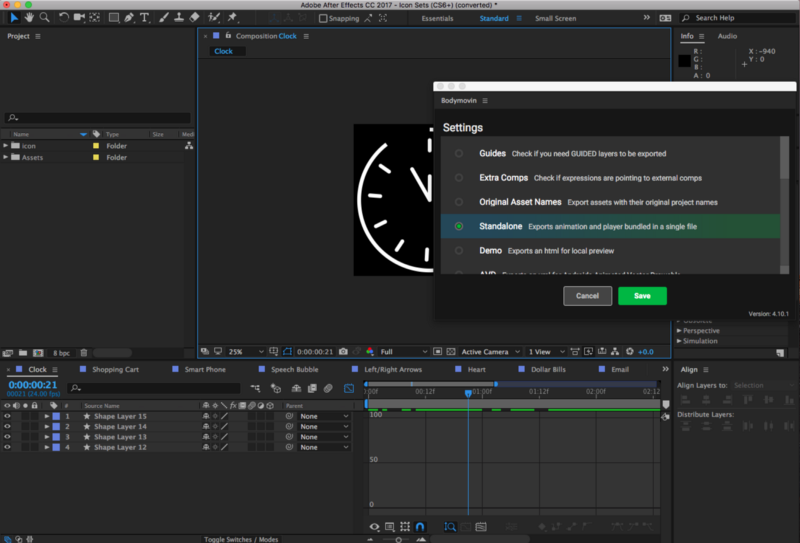This screenshot has width=800, height=543.
Task: Click the trash icon in Project panel
Action: (84, 353)
